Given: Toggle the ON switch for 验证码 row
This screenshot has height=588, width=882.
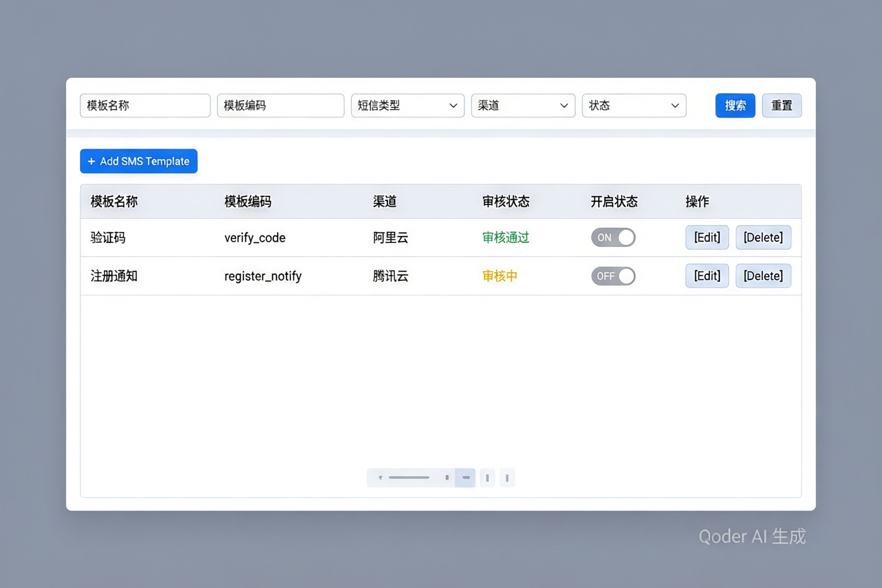Looking at the screenshot, I should click(613, 238).
